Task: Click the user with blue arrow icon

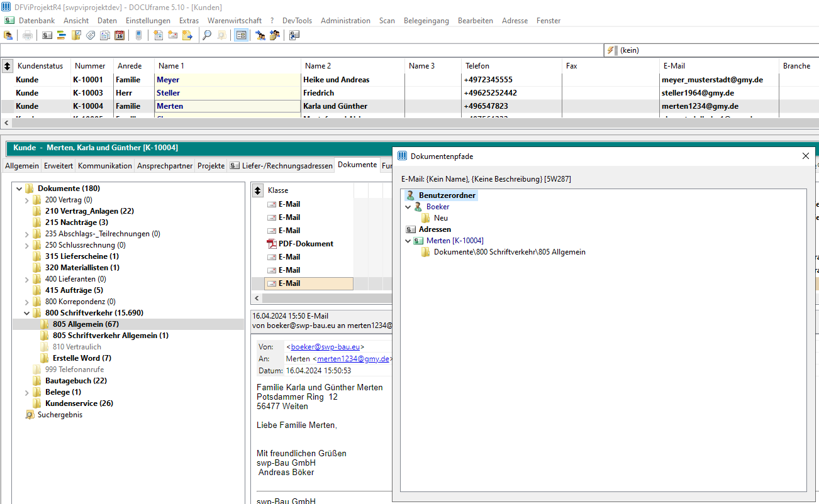Action: click(x=260, y=35)
